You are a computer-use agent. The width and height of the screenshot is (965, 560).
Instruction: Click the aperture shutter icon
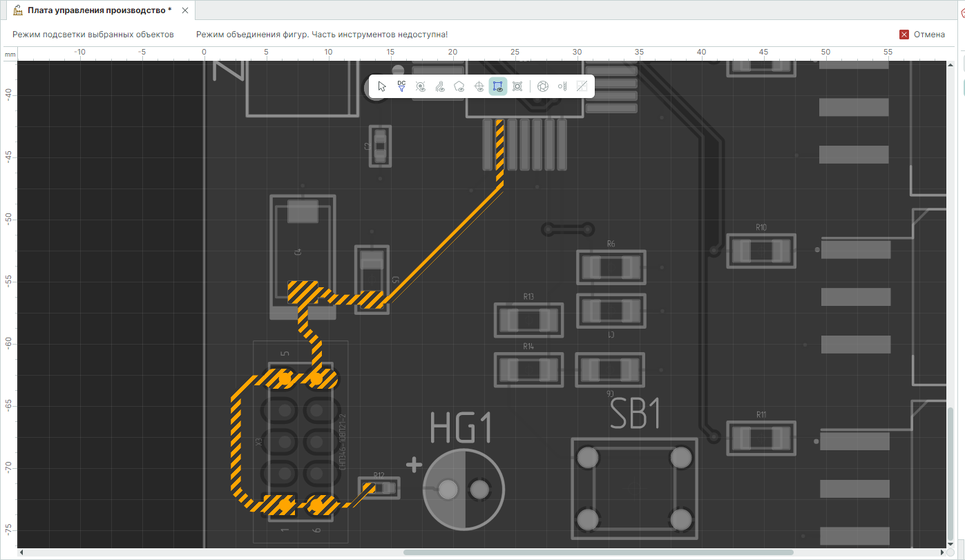point(543,86)
